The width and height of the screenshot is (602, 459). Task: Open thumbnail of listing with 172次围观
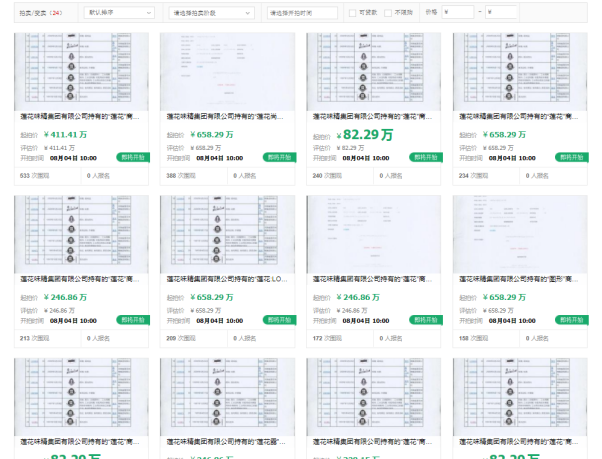pyautogui.click(x=374, y=234)
